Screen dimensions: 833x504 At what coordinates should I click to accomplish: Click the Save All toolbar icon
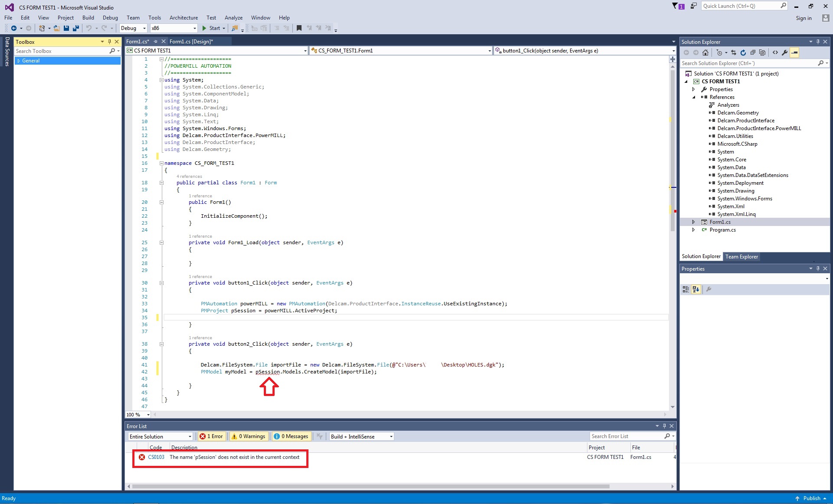(x=76, y=28)
